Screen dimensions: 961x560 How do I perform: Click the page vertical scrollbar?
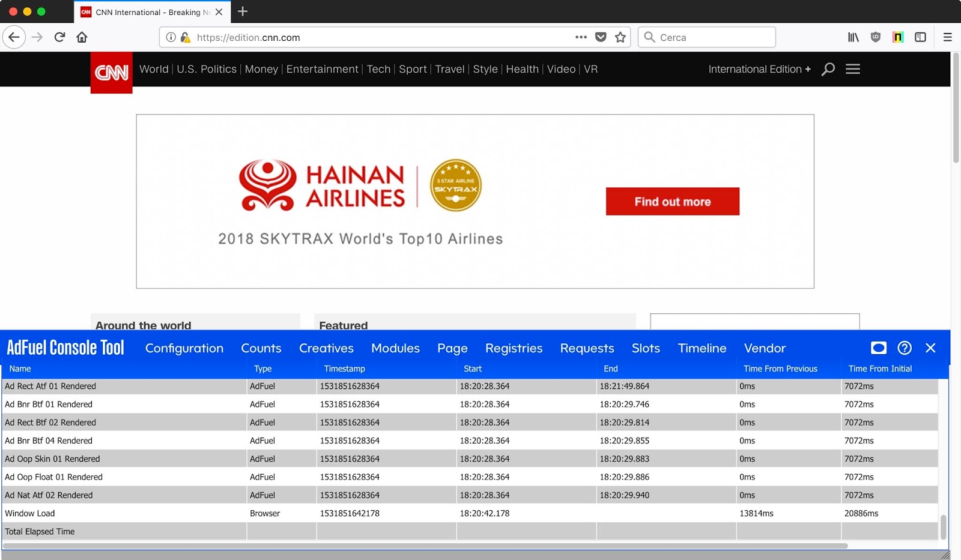pyautogui.click(x=956, y=108)
